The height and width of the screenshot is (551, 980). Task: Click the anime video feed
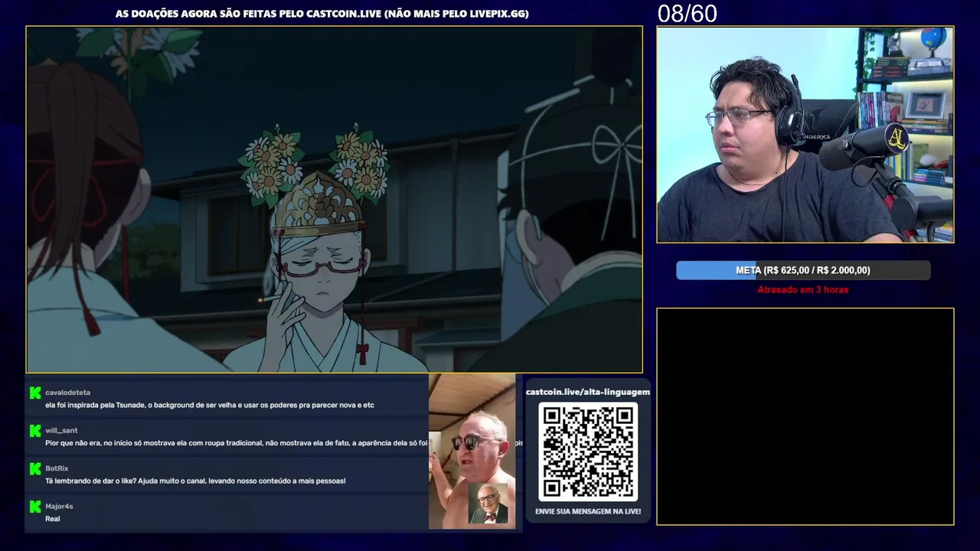click(x=335, y=200)
